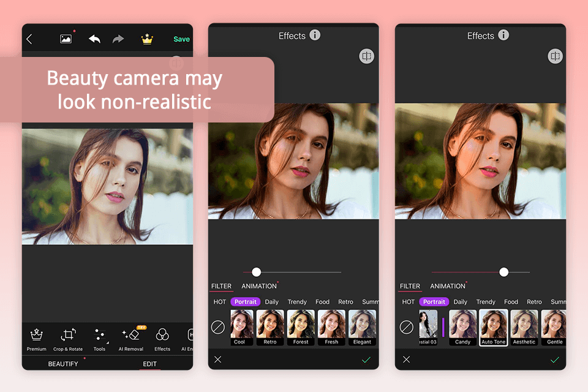Choose Portrait category in middle phone
588x392 pixels.
245,301
